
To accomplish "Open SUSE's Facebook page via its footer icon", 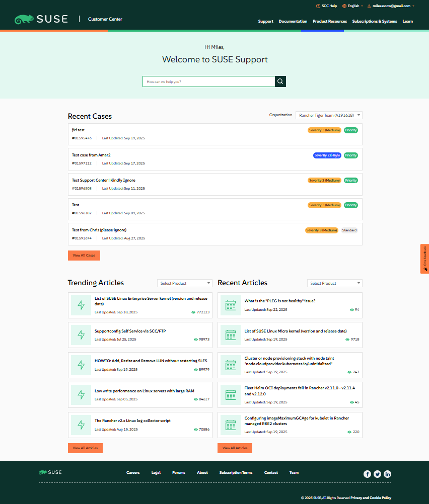I will 367,474.
